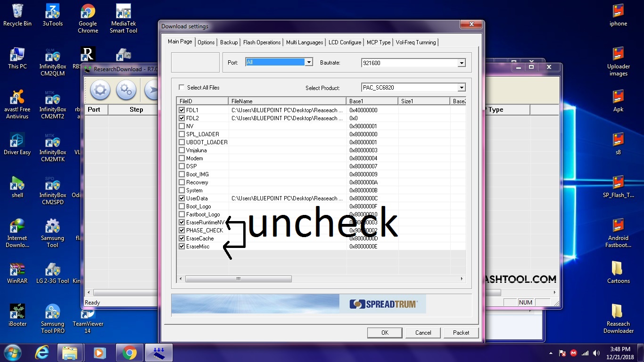Launch MediaTek Smart Tool shortcut

(124, 18)
